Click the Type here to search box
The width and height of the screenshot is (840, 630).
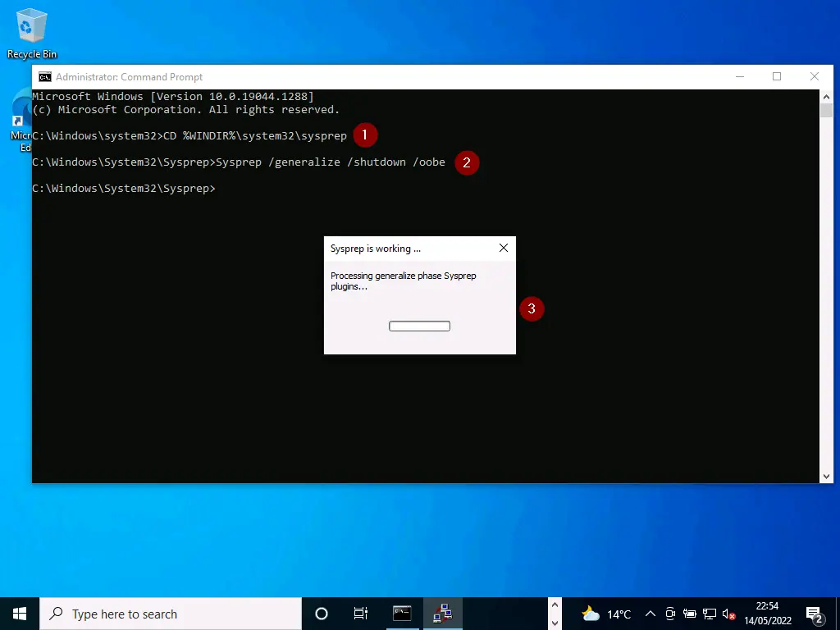coord(171,614)
